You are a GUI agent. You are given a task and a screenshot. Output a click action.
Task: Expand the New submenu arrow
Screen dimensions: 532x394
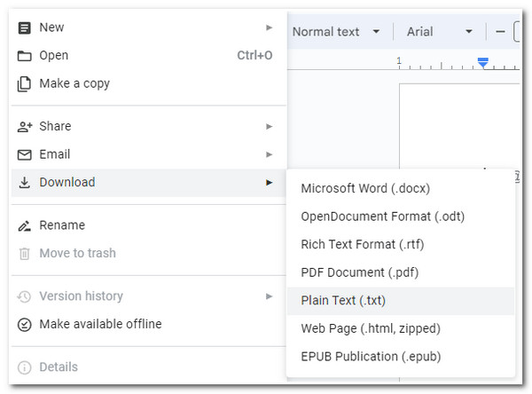point(269,28)
